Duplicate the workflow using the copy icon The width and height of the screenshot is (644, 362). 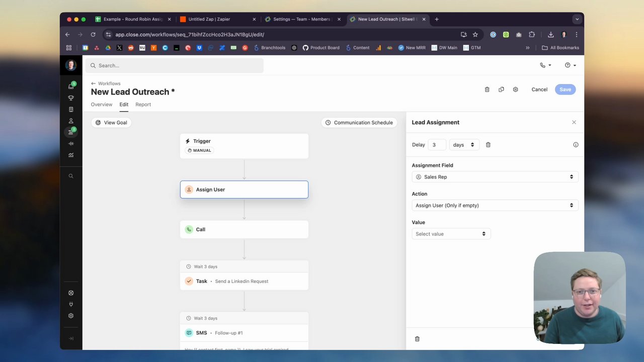pos(501,89)
